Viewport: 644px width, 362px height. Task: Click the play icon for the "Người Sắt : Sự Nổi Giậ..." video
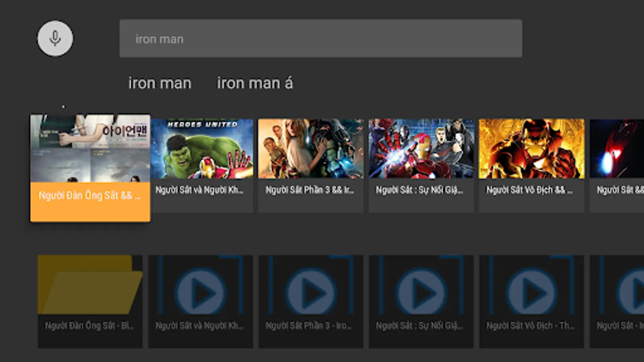point(421,292)
